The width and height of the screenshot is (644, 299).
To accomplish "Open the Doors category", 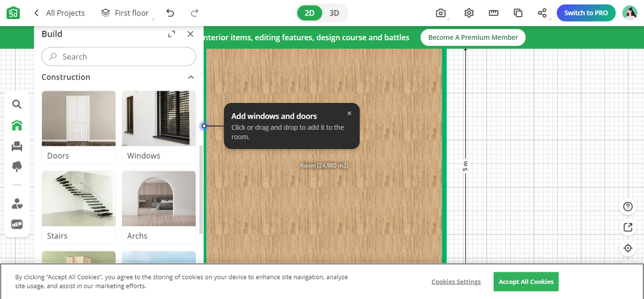I will click(78, 127).
